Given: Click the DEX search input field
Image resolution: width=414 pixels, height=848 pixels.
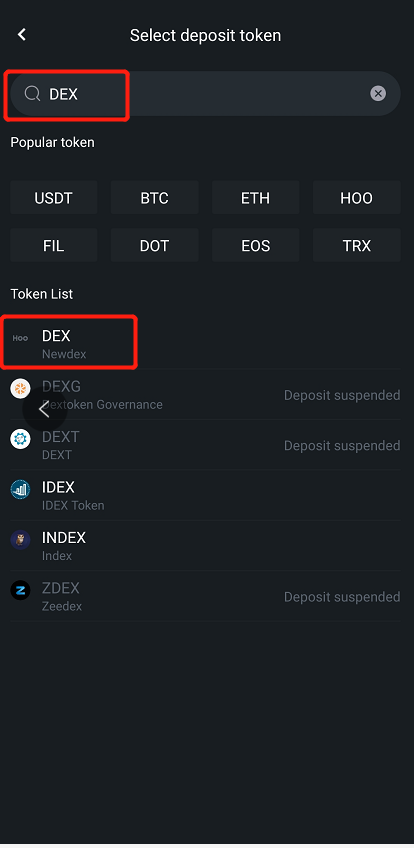Looking at the screenshot, I should coord(205,94).
